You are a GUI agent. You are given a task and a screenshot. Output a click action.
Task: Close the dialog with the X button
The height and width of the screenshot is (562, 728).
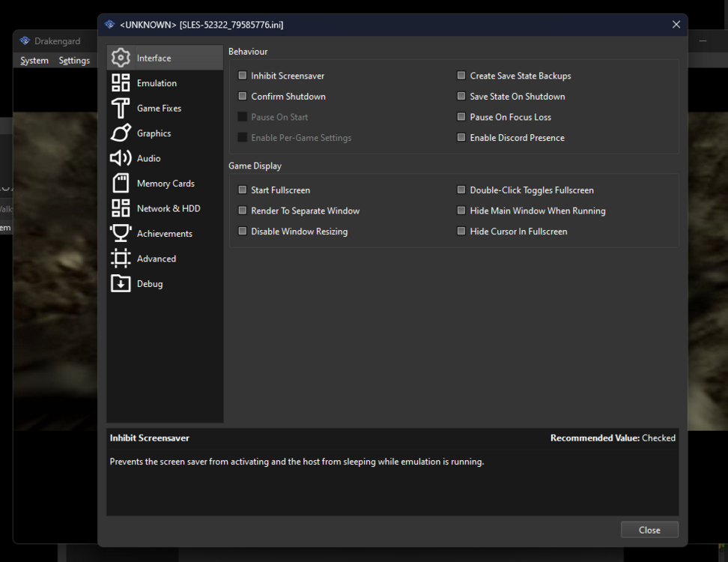pos(676,25)
